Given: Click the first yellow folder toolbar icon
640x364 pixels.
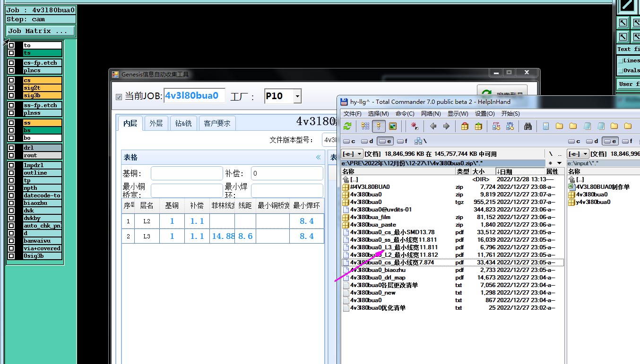Looking at the screenshot, I should click(x=560, y=126).
